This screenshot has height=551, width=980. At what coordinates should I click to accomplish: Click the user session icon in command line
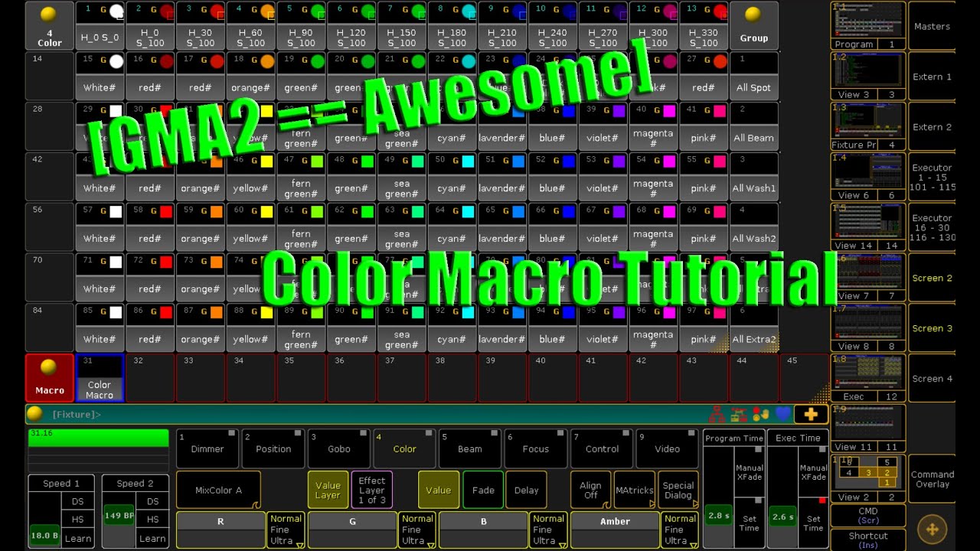pyautogui.click(x=739, y=415)
